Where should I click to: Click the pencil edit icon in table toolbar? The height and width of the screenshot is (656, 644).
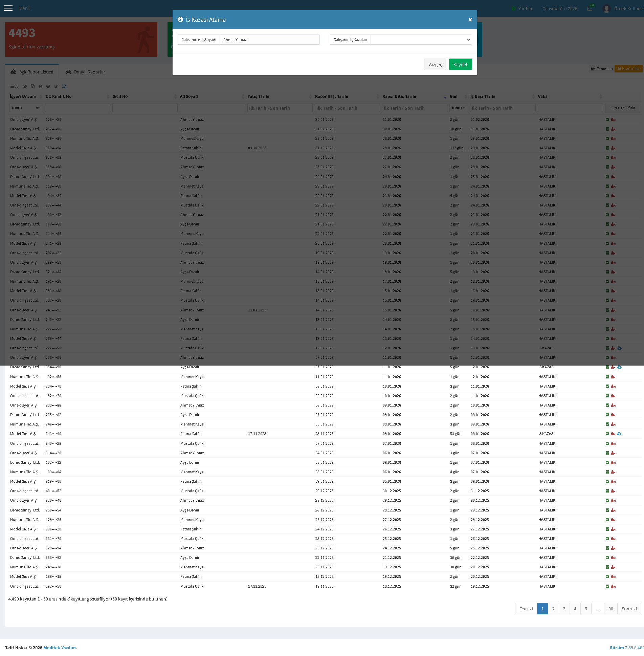(x=56, y=86)
